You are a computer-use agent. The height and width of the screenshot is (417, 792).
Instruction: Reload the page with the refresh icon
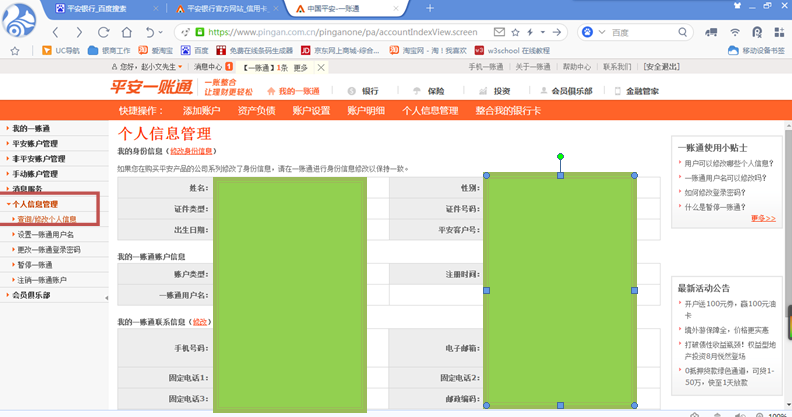(104, 32)
